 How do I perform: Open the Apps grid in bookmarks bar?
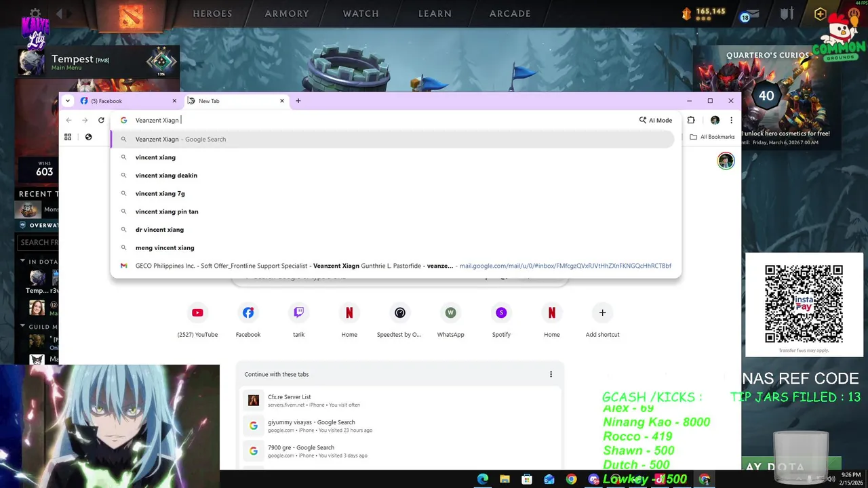[68, 137]
